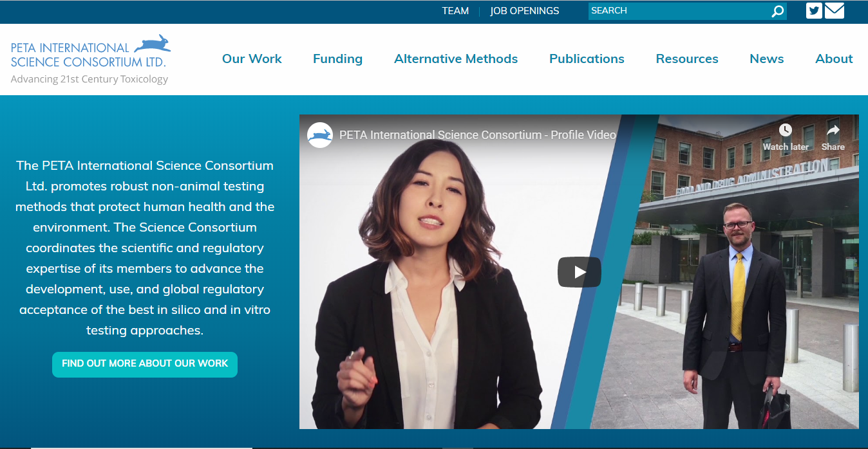Open the Alternative Methods menu
Viewport: 868px width, 449px height.
tap(456, 59)
